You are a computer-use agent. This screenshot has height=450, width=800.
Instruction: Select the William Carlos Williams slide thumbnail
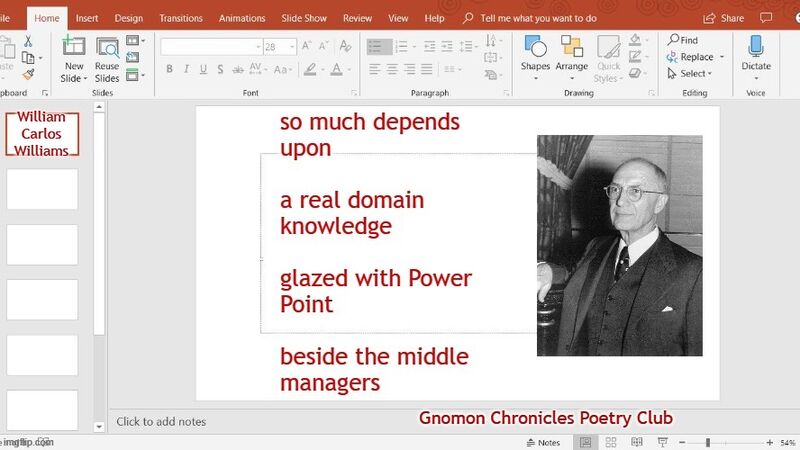pyautogui.click(x=42, y=134)
